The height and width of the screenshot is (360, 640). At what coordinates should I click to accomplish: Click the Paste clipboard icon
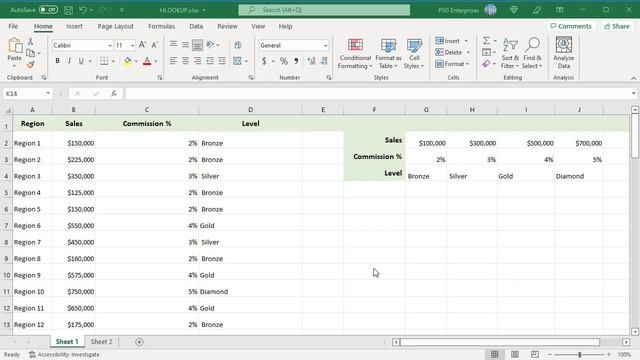click(x=15, y=46)
